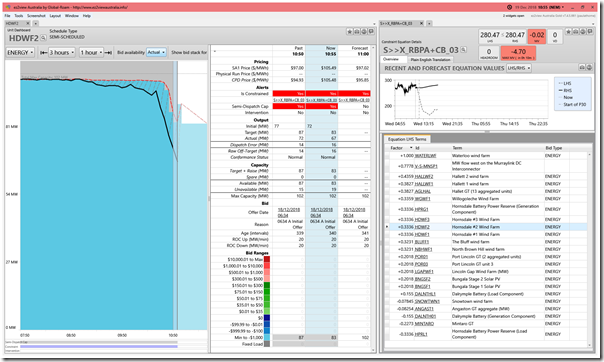Viewport: 604px width, 362px height.
Task: Open the File menu
Action: click(x=7, y=16)
